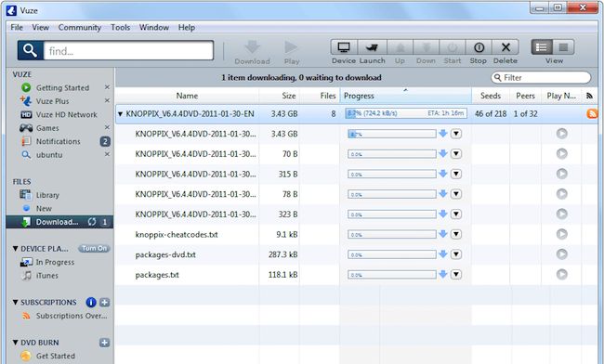
Task: Sort by Seeds column header
Action: click(x=491, y=96)
